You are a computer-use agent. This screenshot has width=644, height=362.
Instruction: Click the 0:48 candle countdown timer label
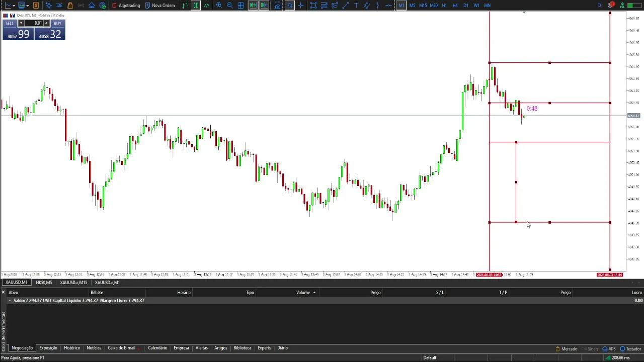(532, 109)
